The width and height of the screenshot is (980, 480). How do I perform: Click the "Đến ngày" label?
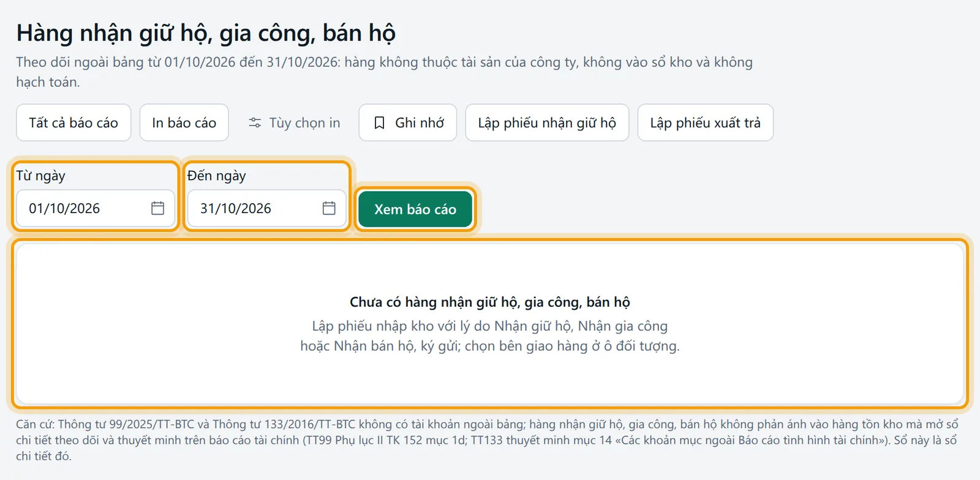[x=216, y=176]
